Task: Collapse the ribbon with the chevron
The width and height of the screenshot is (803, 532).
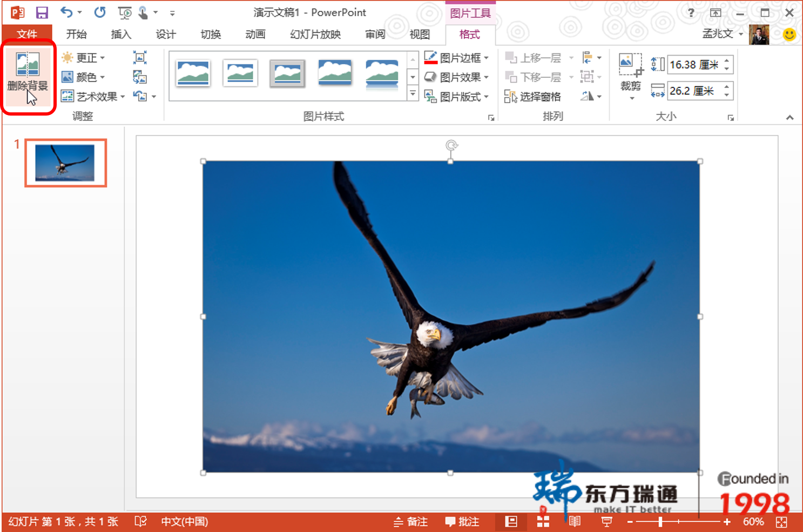Action: pos(790,117)
